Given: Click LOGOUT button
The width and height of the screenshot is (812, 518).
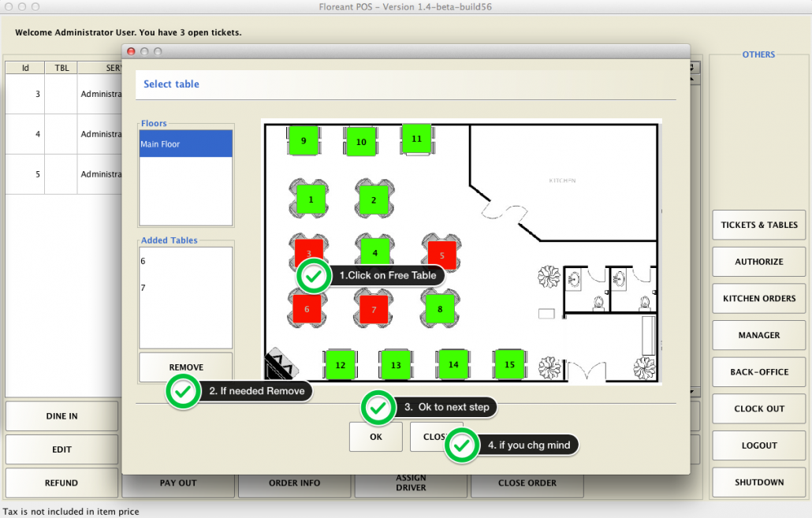Looking at the screenshot, I should click(759, 445).
